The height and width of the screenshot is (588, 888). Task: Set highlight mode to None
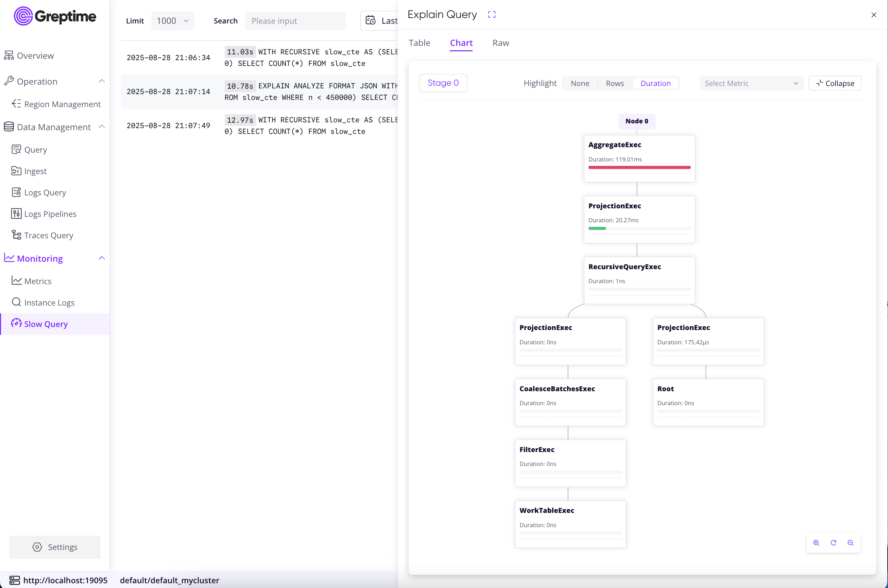[x=580, y=83]
